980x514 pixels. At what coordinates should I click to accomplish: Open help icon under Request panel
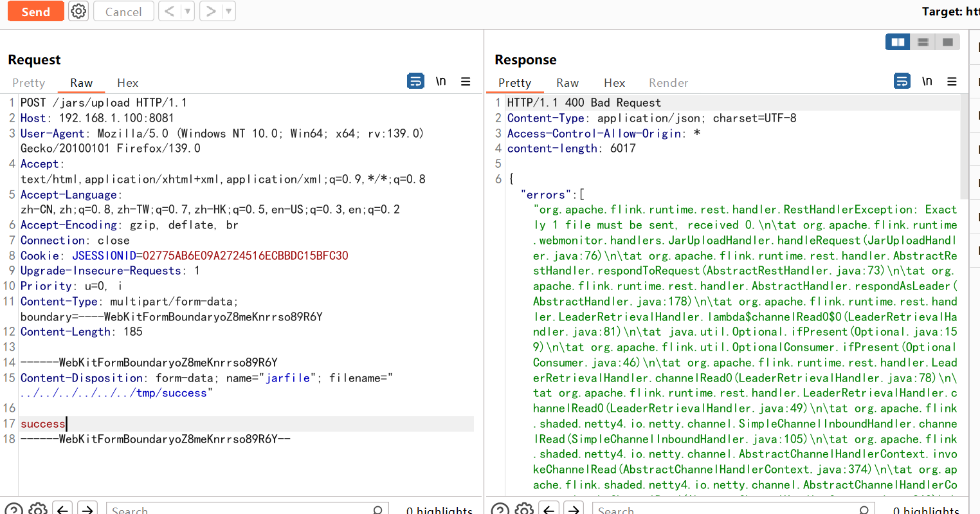14,509
